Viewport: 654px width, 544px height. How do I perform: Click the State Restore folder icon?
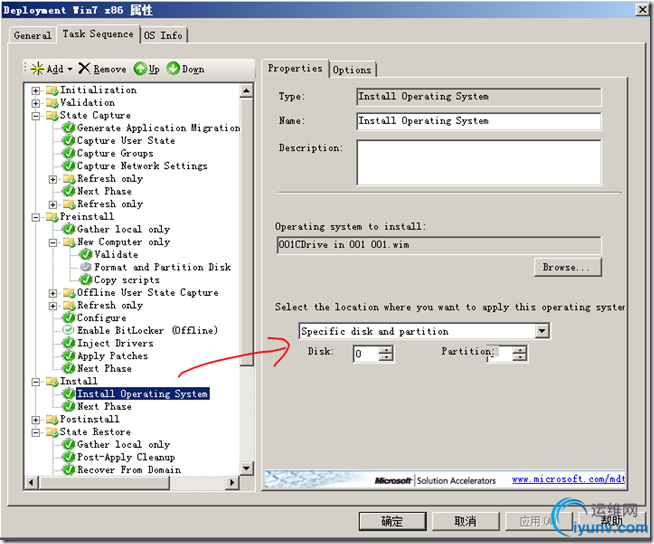click(x=52, y=432)
